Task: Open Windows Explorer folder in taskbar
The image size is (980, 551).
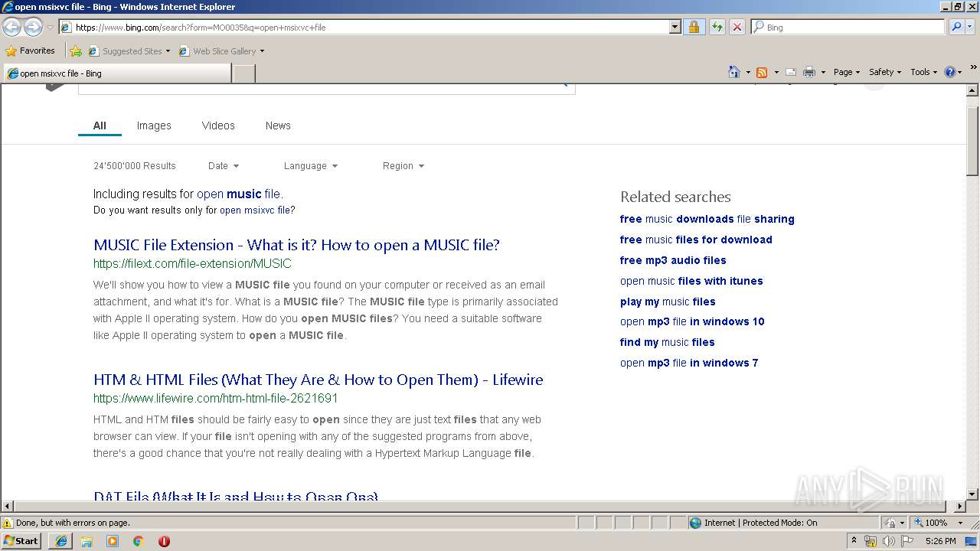Action: (87, 541)
